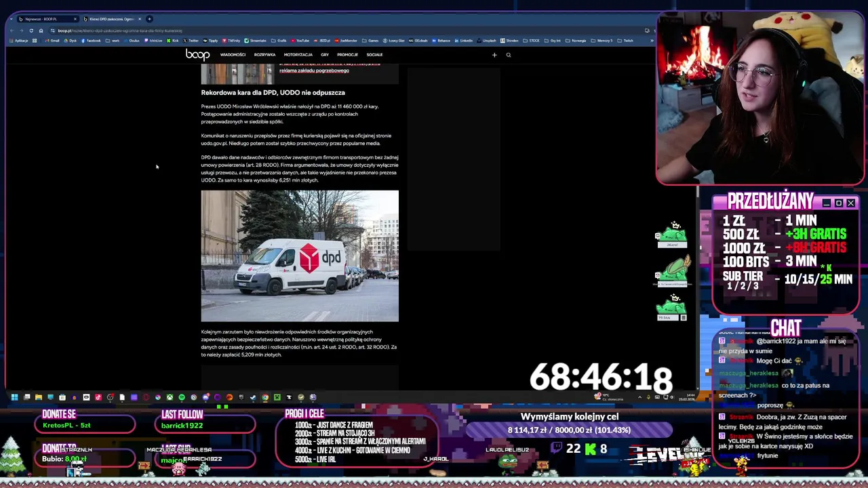Open the Kick bookmark

point(172,41)
